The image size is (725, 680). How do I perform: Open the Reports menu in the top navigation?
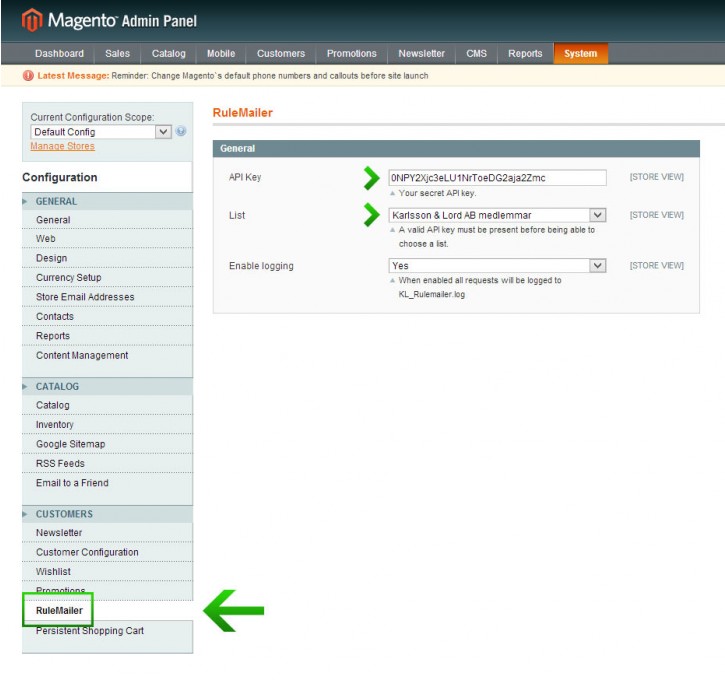click(525, 54)
